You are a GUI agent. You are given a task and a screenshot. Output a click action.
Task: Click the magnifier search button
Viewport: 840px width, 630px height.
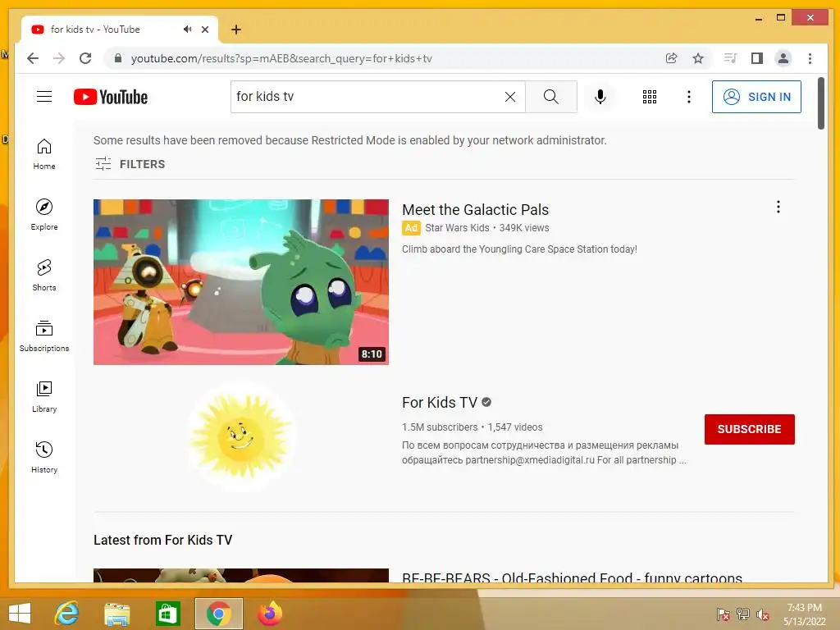coord(550,97)
